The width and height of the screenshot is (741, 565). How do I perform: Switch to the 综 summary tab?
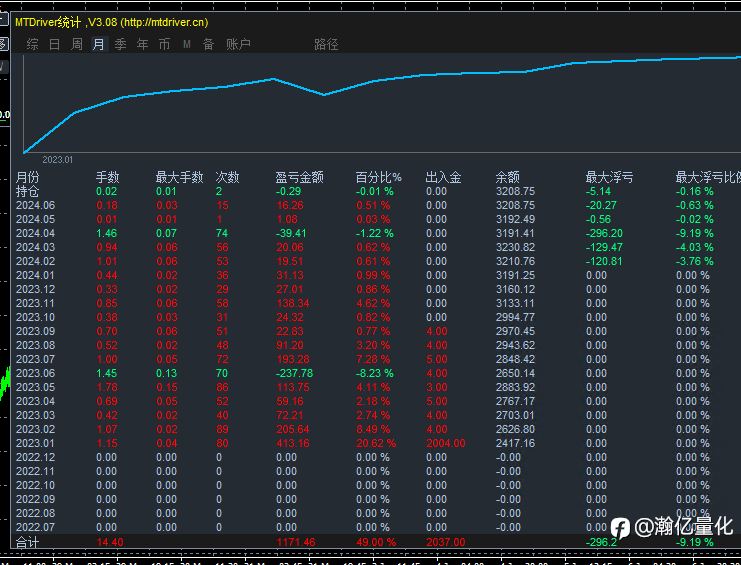[x=33, y=44]
